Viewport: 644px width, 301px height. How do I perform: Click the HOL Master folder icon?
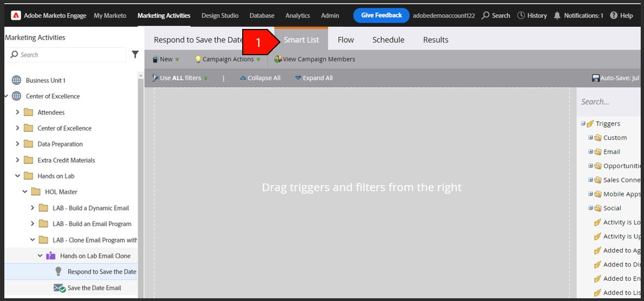(36, 192)
